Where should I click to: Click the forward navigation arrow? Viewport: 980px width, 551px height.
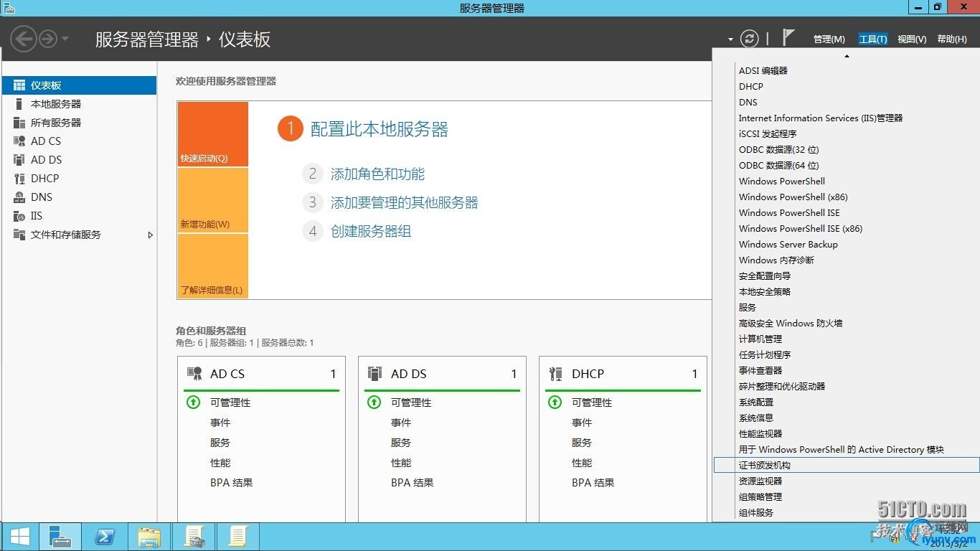tap(48, 39)
